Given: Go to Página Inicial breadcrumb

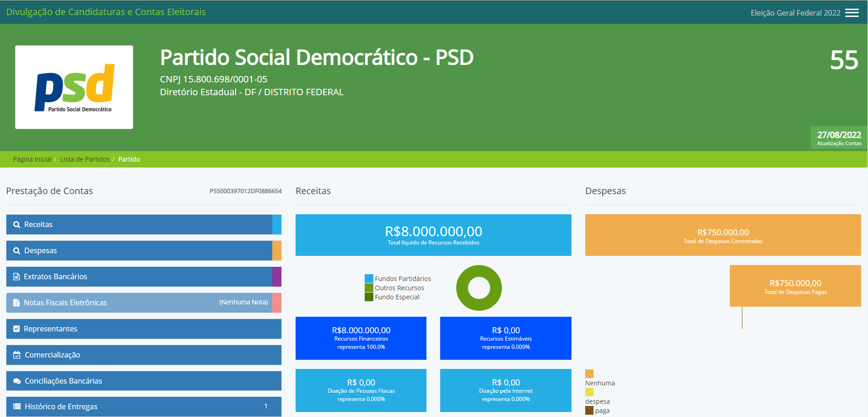Looking at the screenshot, I should 32,159.
